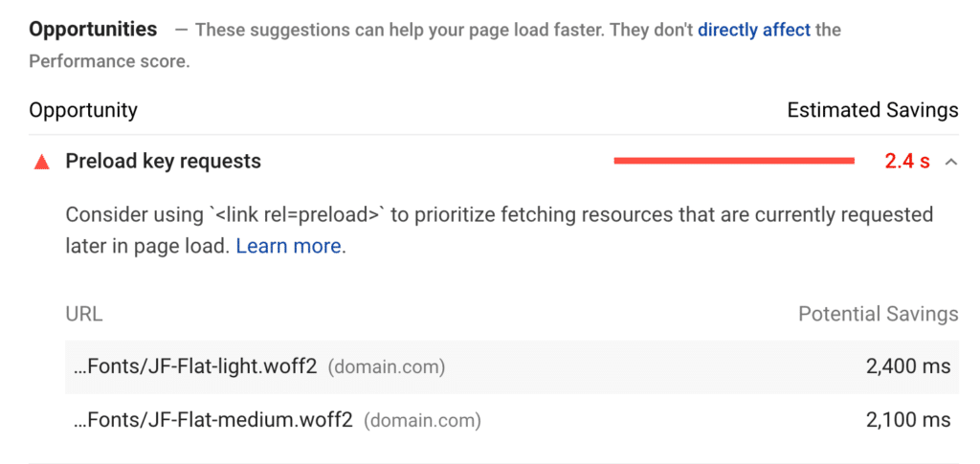
Task: Click the red warning triangle icon
Action: coord(41,162)
